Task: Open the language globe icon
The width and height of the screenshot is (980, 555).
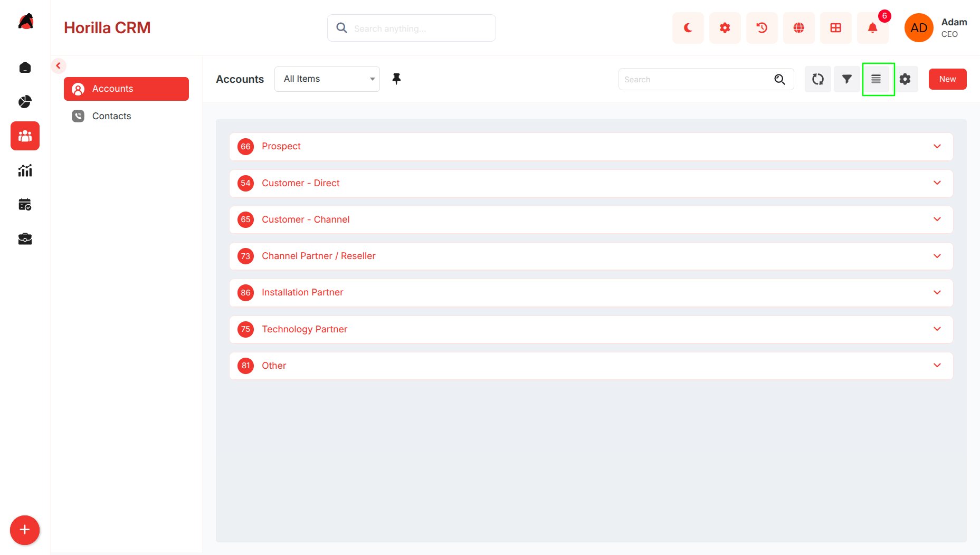Action: point(799,28)
